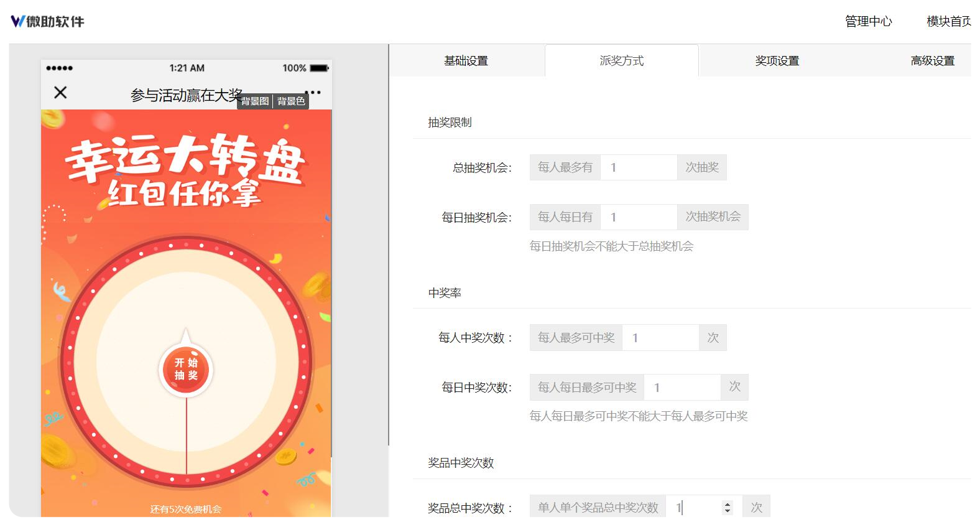The height and width of the screenshot is (527, 980).
Task: Click 还有5次免费机会 text in preview
Action: [x=186, y=509]
